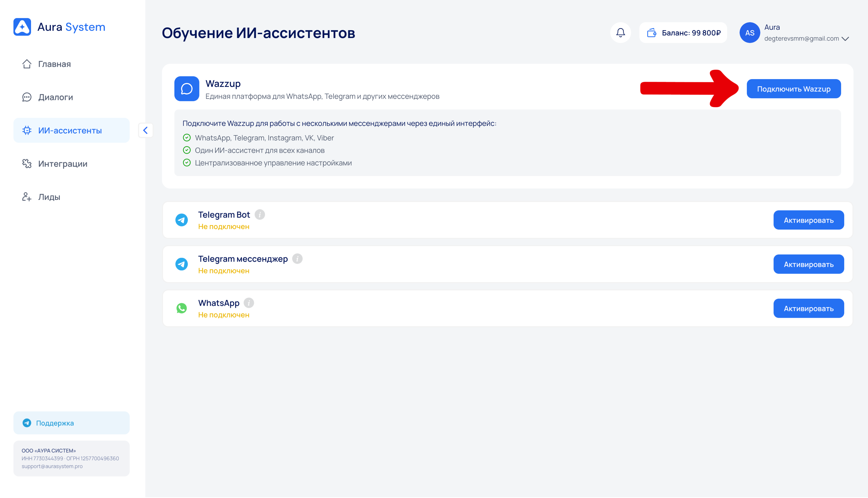Select the ИИ-ассистенты sidebar item
This screenshot has width=868, height=498.
click(x=70, y=130)
